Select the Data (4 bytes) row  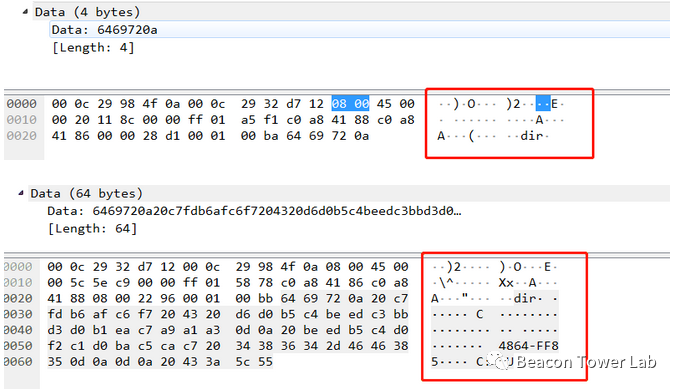click(x=352, y=12)
